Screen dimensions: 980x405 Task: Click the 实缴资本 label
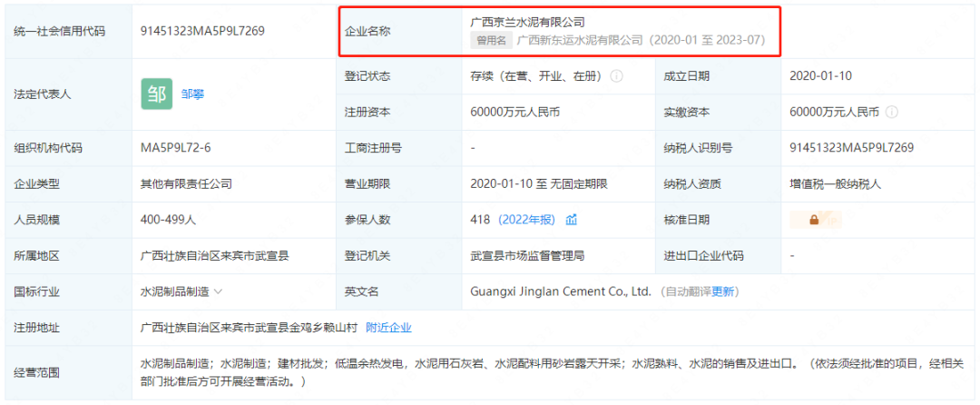pos(686,113)
